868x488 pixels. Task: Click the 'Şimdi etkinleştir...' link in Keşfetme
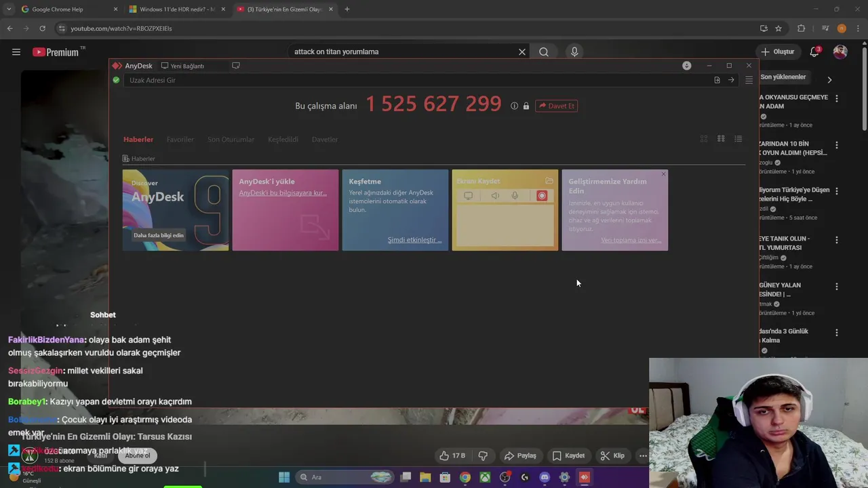click(414, 240)
